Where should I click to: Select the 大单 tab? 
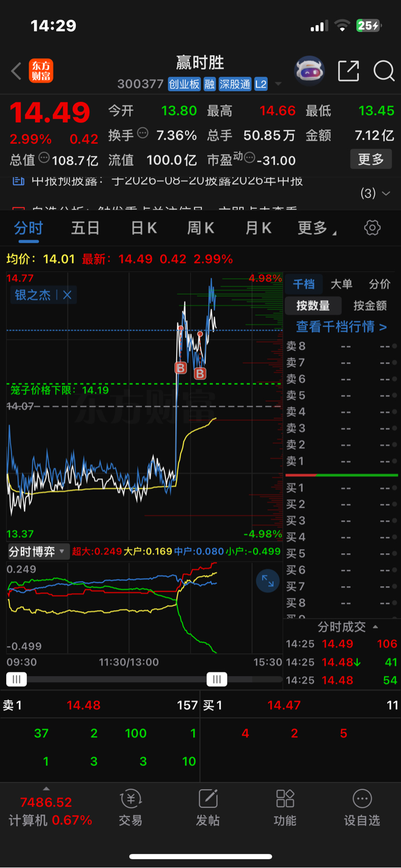pyautogui.click(x=341, y=284)
